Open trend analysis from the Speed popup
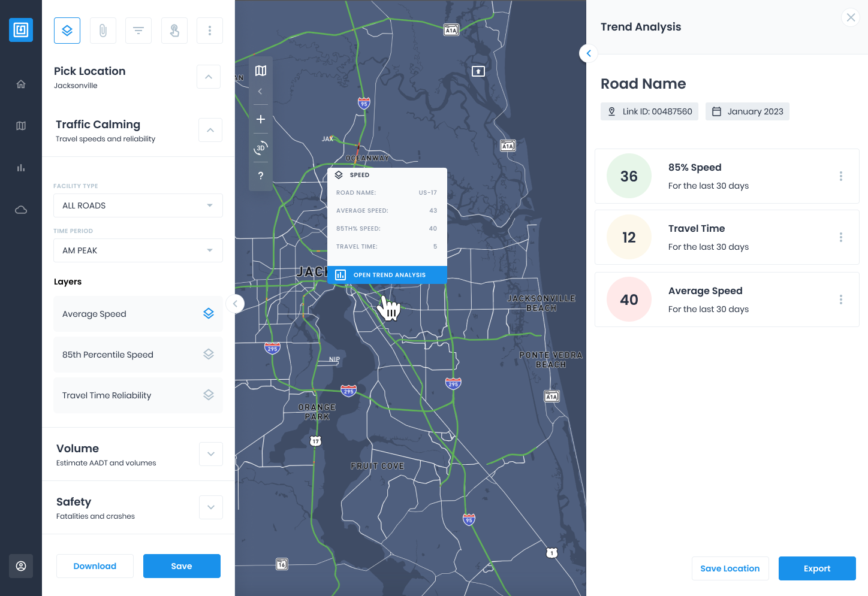This screenshot has width=868, height=596. pyautogui.click(x=387, y=275)
